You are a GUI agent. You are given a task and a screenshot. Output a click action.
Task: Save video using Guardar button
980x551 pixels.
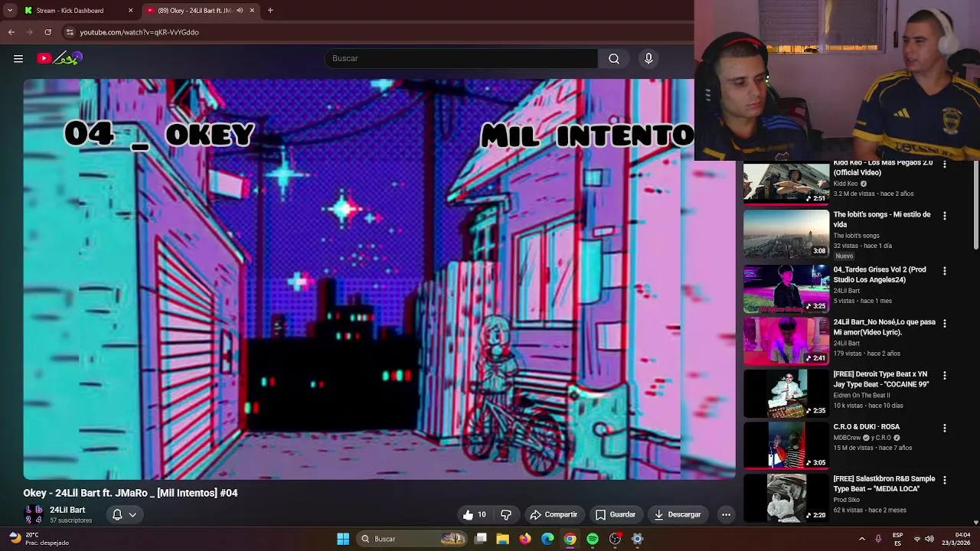click(616, 514)
